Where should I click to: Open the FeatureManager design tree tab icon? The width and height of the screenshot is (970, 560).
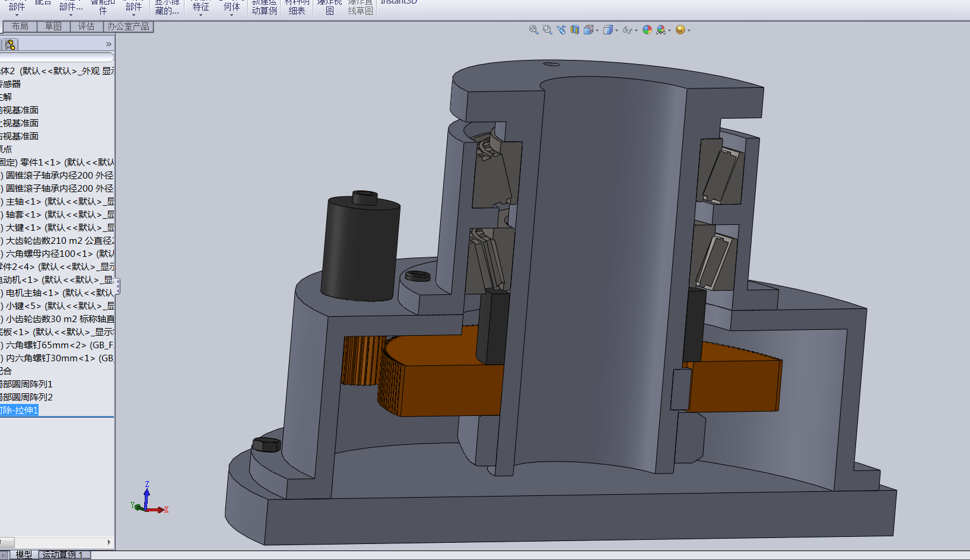[x=10, y=44]
